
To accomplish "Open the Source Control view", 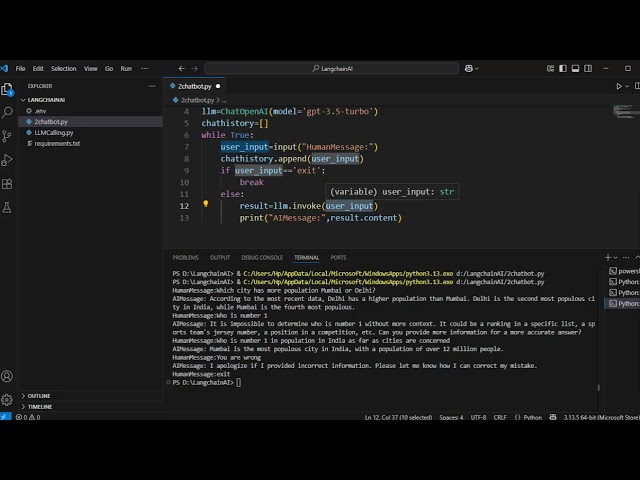I will (7, 136).
